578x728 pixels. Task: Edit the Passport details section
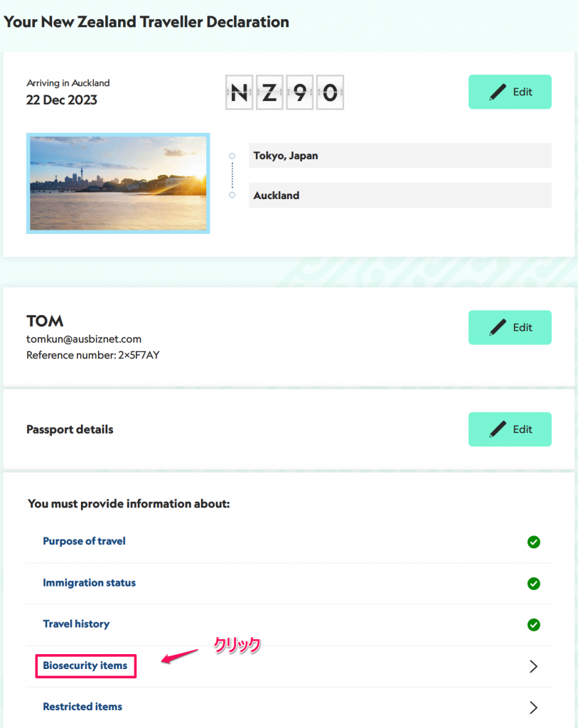pos(510,429)
